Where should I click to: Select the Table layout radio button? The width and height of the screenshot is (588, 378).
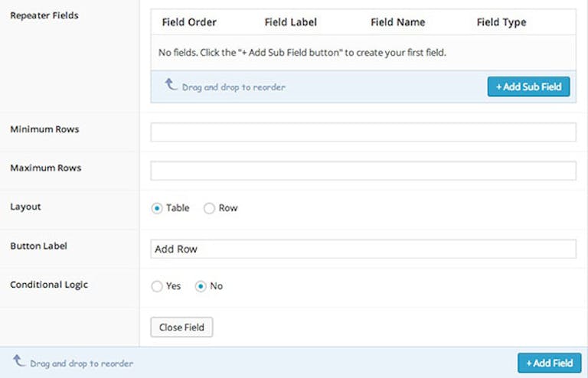tap(157, 208)
